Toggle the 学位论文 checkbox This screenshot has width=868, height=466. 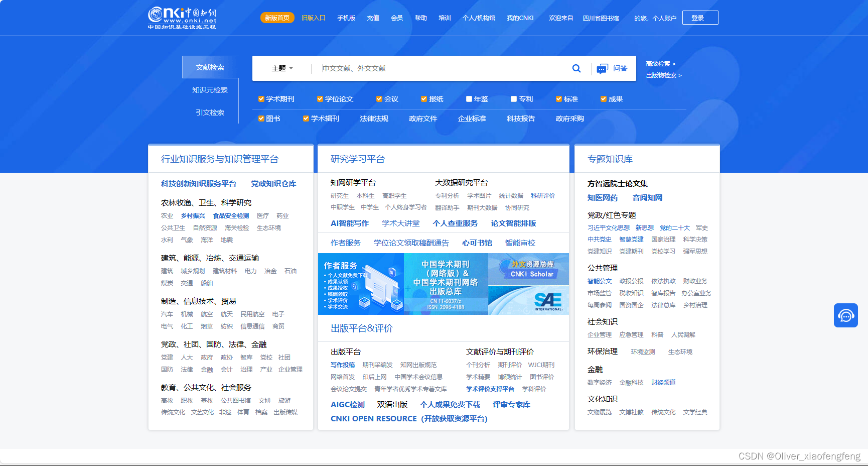click(x=320, y=99)
